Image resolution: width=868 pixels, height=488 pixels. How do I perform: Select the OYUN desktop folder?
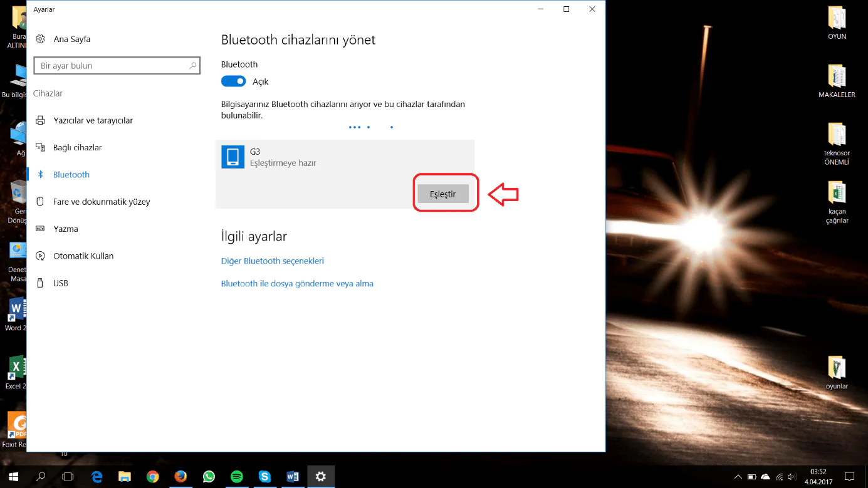point(837,23)
